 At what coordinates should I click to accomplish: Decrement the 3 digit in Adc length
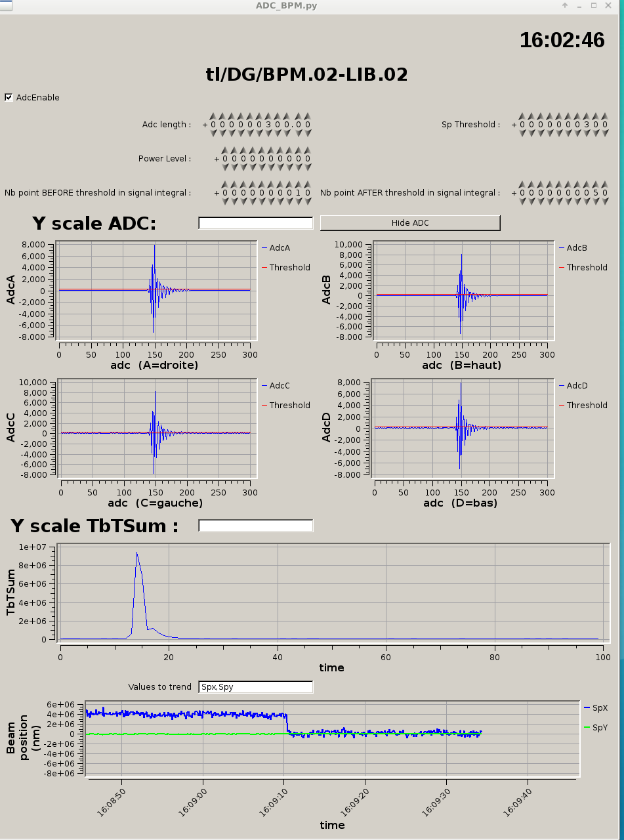(x=269, y=133)
